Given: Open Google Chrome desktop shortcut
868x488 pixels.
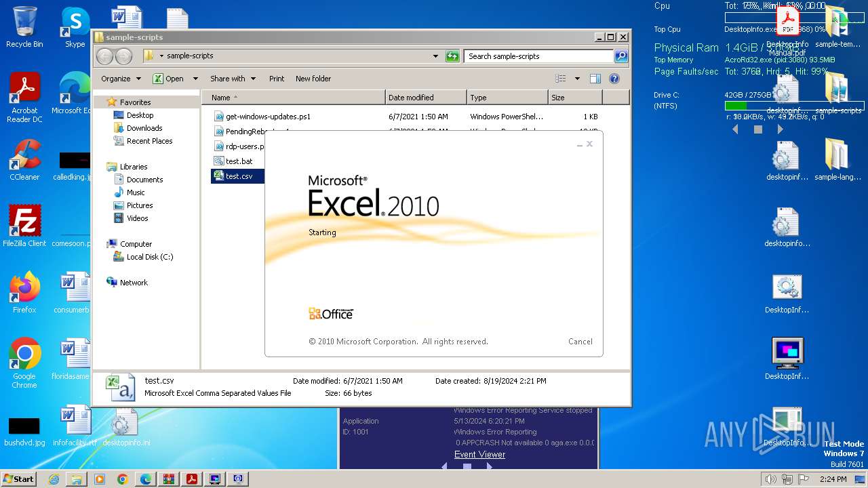Looking at the screenshot, I should [24, 363].
